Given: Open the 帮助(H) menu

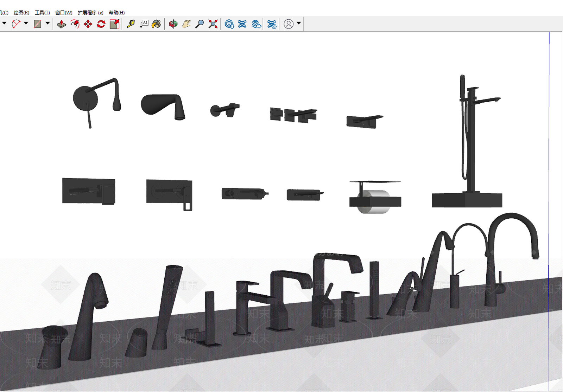Looking at the screenshot, I should tap(116, 13).
